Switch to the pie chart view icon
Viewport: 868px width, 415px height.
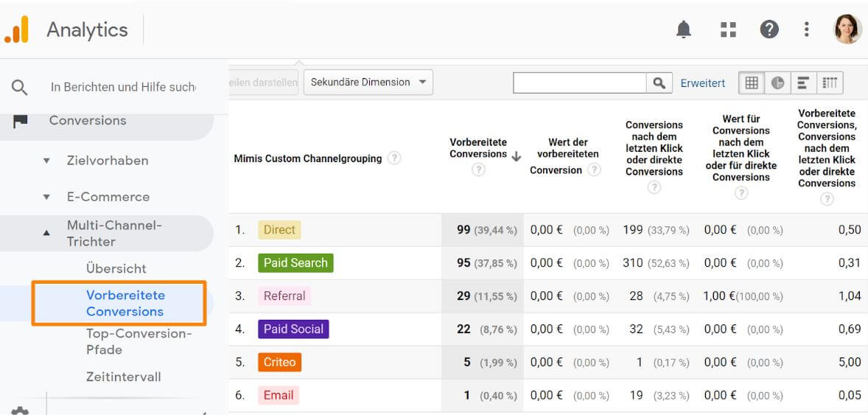click(777, 83)
